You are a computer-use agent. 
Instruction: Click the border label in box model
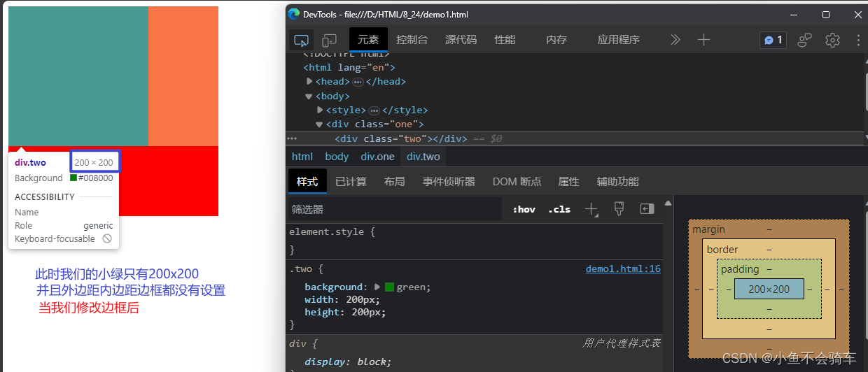722,250
